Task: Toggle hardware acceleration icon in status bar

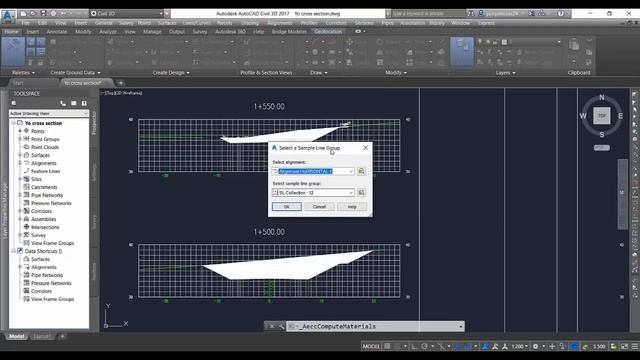Action: [574, 347]
